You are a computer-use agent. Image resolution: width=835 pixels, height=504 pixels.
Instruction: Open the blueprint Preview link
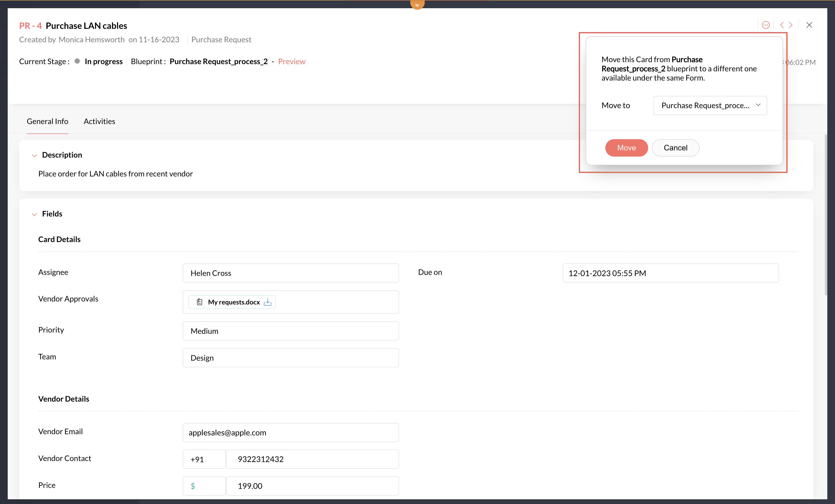point(292,61)
